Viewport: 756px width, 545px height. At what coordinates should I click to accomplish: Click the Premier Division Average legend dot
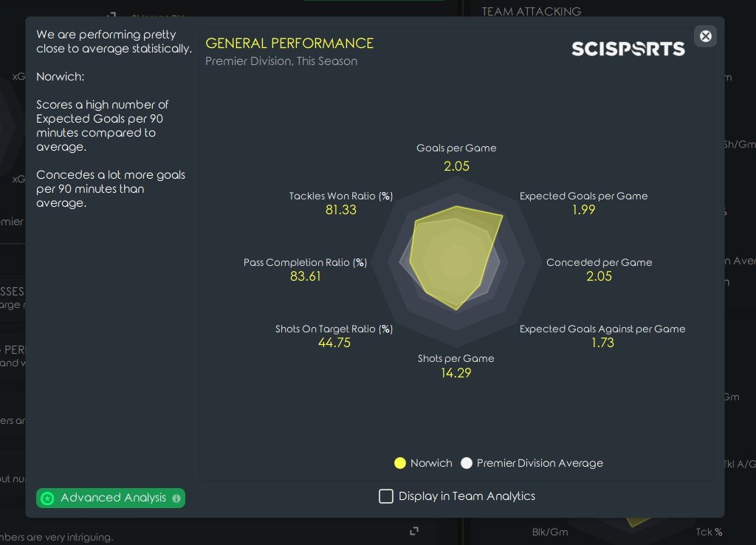[x=467, y=463]
